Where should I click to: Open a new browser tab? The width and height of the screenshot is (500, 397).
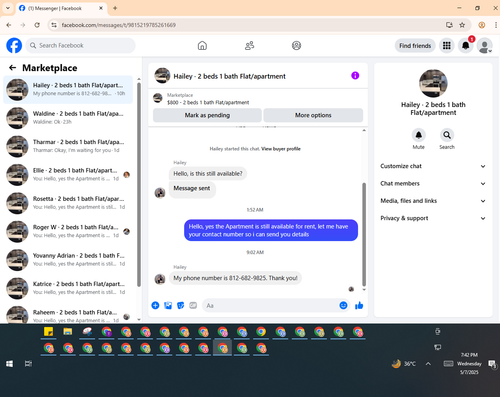click(115, 8)
